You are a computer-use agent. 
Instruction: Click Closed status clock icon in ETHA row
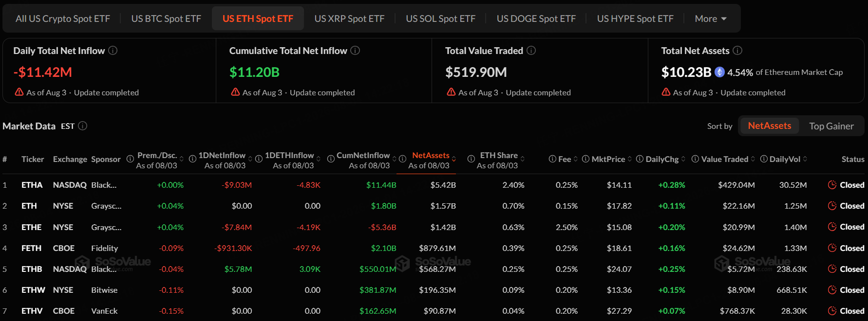pos(832,185)
